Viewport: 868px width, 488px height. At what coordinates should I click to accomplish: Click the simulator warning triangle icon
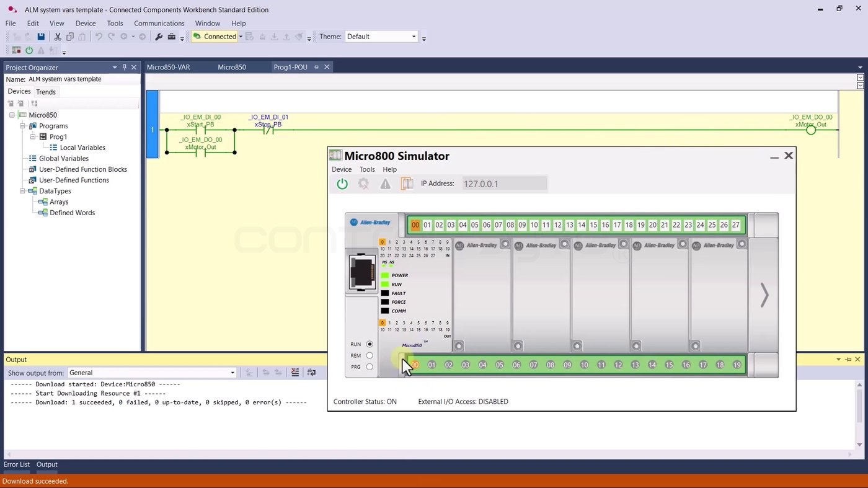tap(386, 184)
